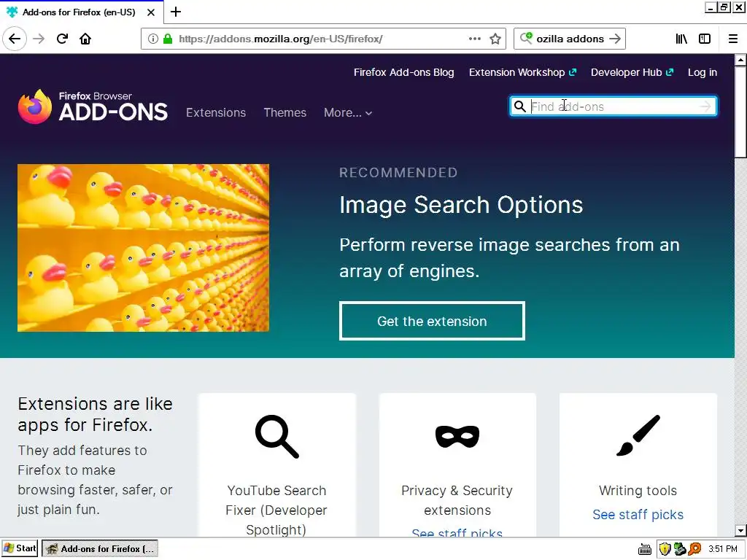Click Privacy & Security extensions title
The image size is (747, 560).
point(457,500)
